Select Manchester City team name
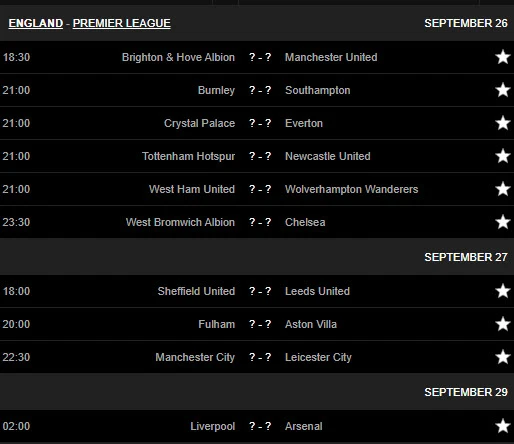This screenshot has width=514, height=444. pyautogui.click(x=195, y=357)
